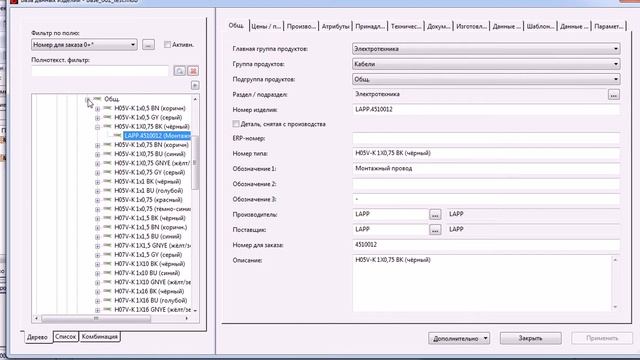Click the Закрыть button
Screen dimensions: 640x360
[x=531, y=338]
